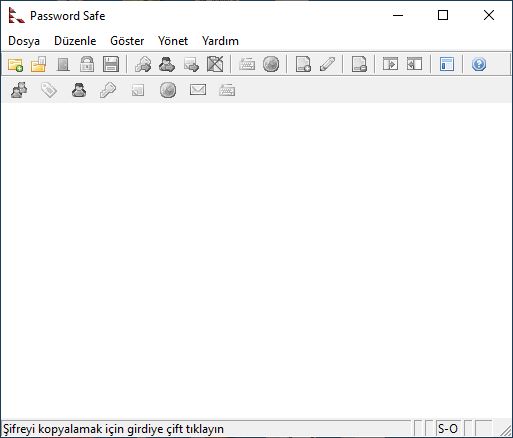This screenshot has width=513, height=438.
Task: Click the tag Title drag icon
Action: [49, 90]
